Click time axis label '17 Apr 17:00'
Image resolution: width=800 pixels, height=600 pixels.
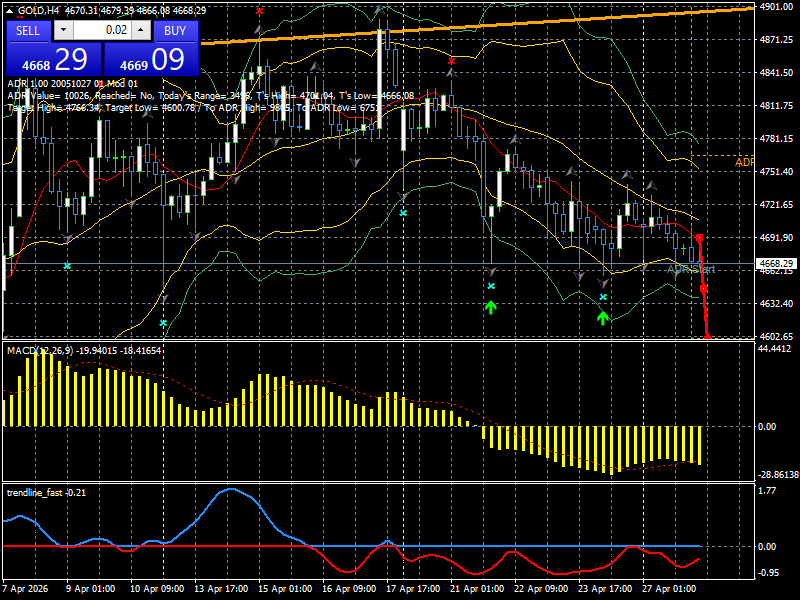click(x=413, y=588)
